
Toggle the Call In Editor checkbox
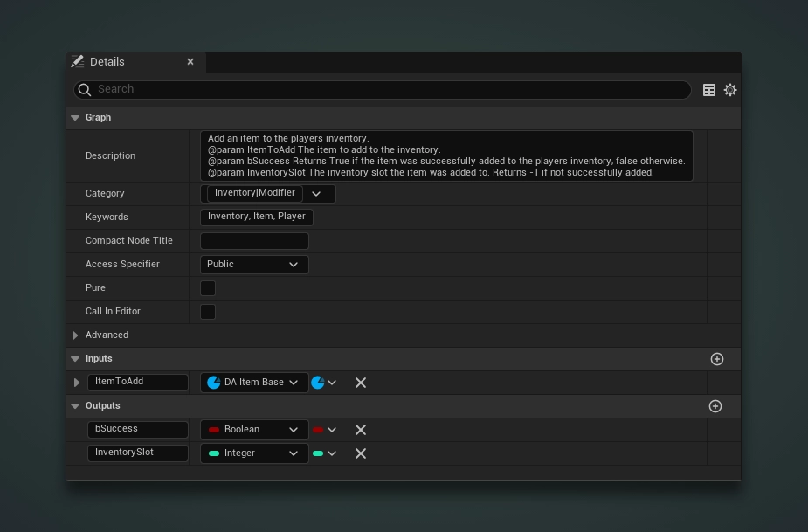tap(208, 312)
